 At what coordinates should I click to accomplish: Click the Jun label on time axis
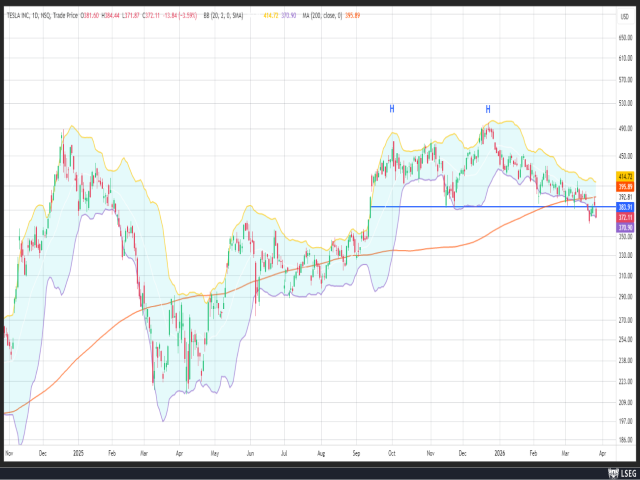tap(250, 453)
